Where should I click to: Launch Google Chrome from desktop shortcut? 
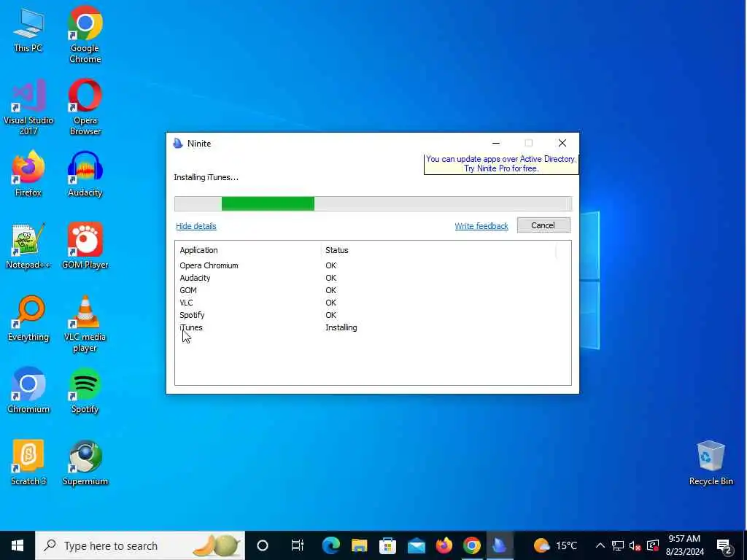coord(85,35)
